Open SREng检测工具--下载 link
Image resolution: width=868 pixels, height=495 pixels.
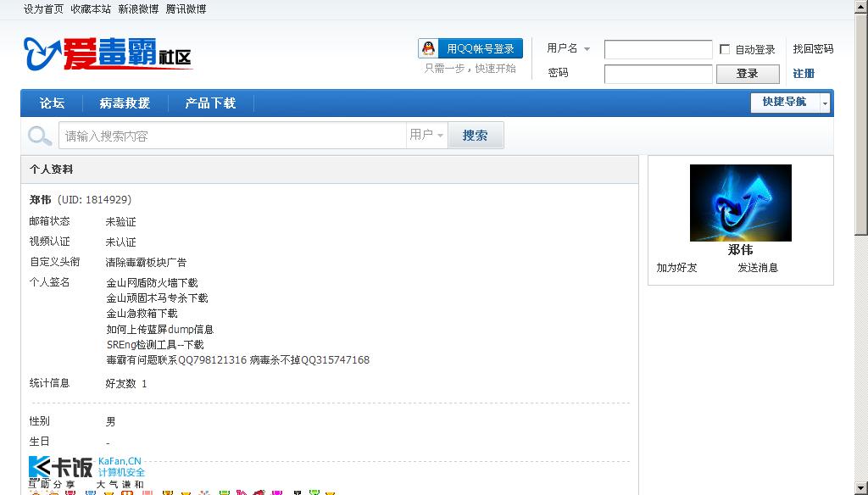coord(155,344)
